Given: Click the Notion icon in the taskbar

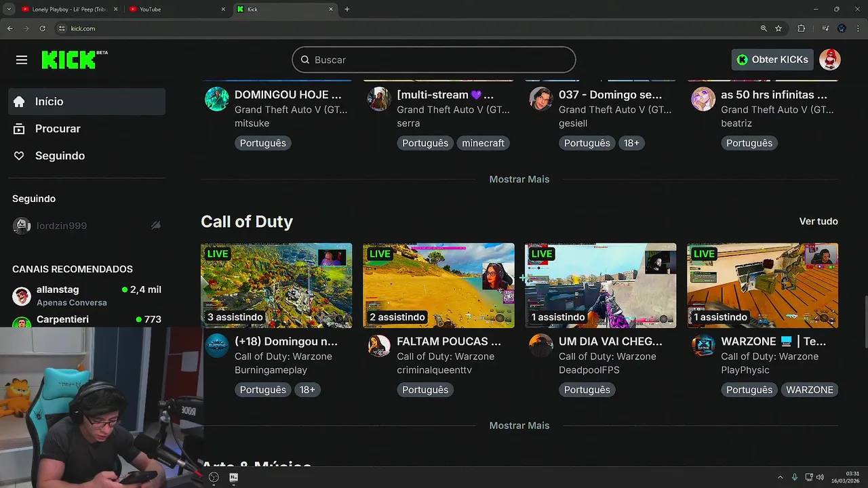Looking at the screenshot, I should coord(233,477).
